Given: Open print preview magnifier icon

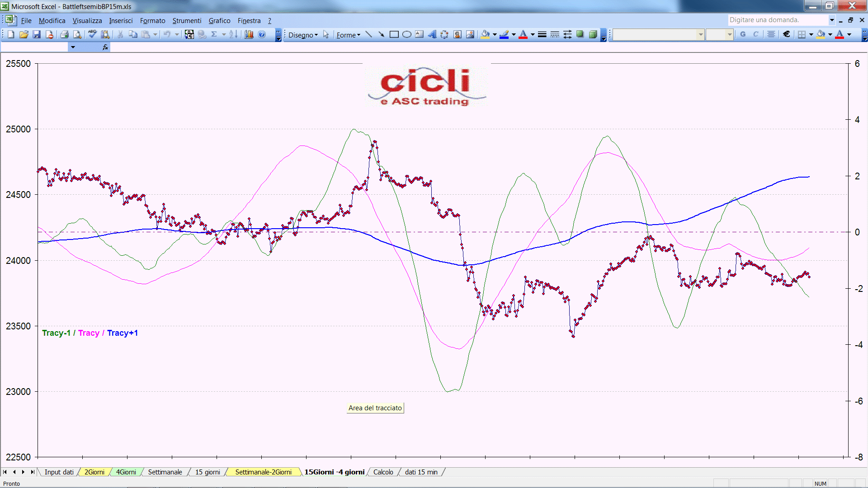Looking at the screenshot, I should coord(77,34).
